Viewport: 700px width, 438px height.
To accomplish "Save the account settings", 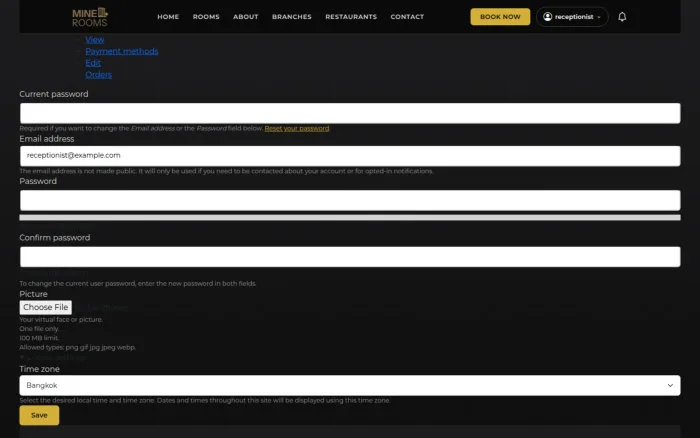I will coord(39,415).
